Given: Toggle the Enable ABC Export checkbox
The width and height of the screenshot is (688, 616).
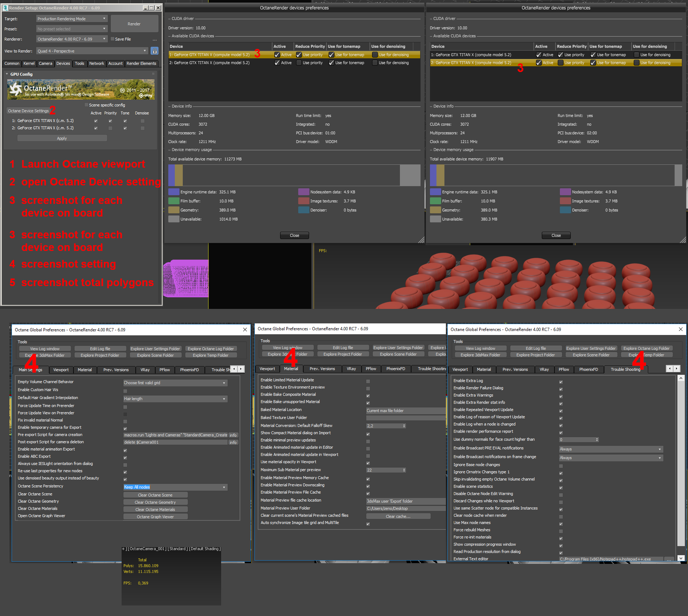Looking at the screenshot, I should tap(125, 458).
